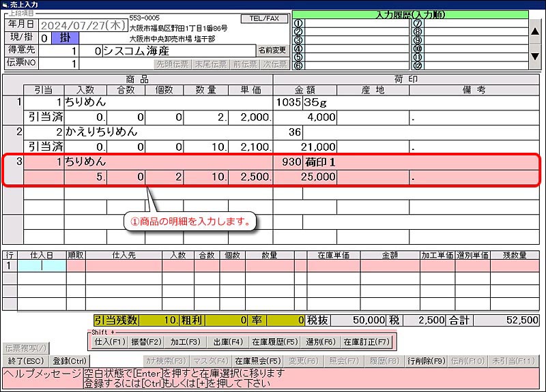This screenshot has width=546, height=392.
Task: Choose 加工(F3) function
Action: tap(184, 342)
